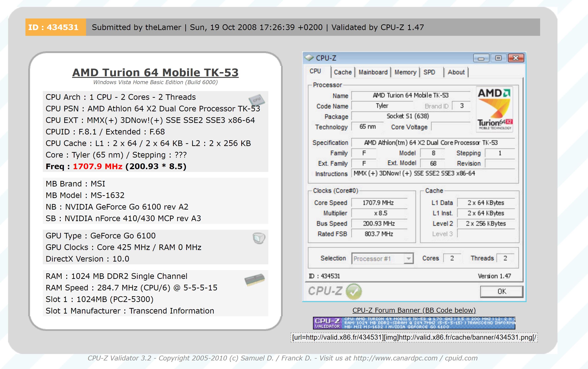588x369 pixels.
Task: Click the CPU chip icon beside CPU Arch
Action: [x=256, y=100]
